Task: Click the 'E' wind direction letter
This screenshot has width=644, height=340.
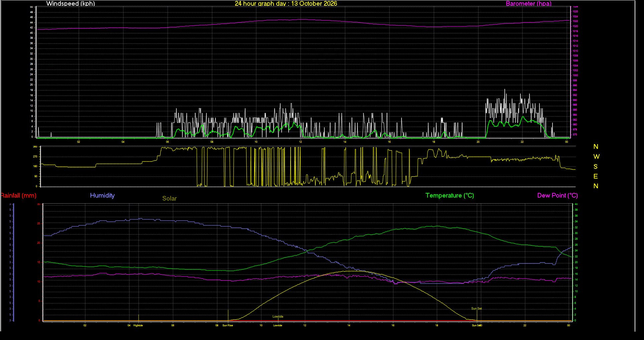Action: coord(596,176)
